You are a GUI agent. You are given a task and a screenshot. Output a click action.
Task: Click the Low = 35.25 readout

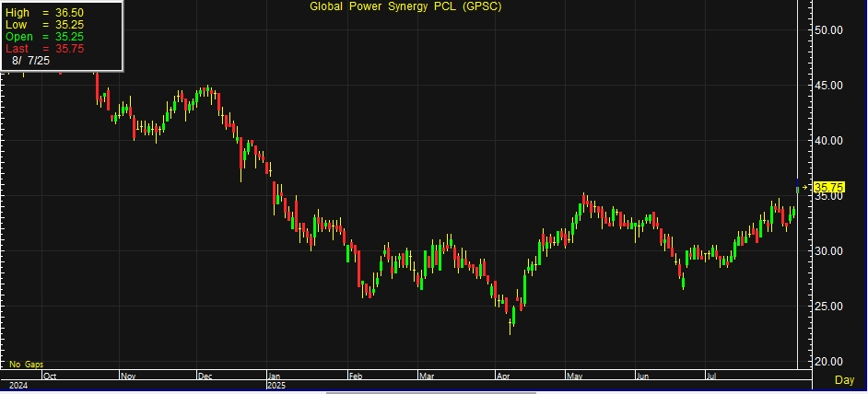(44, 24)
